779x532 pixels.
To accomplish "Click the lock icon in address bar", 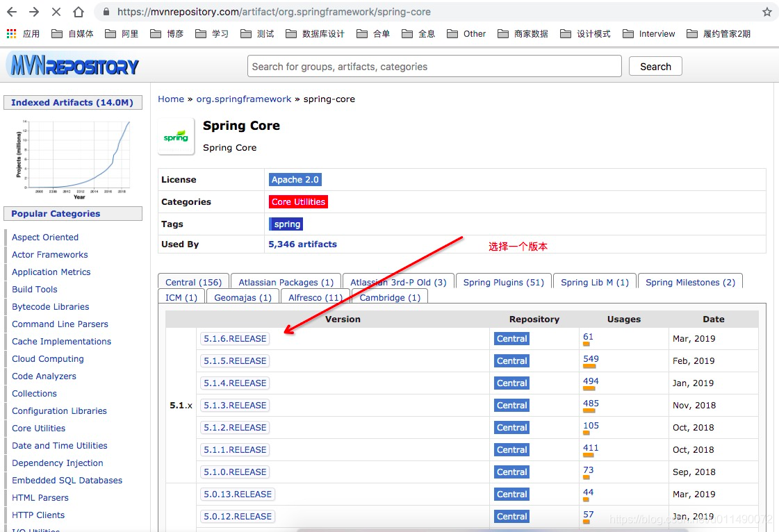I will tap(106, 12).
